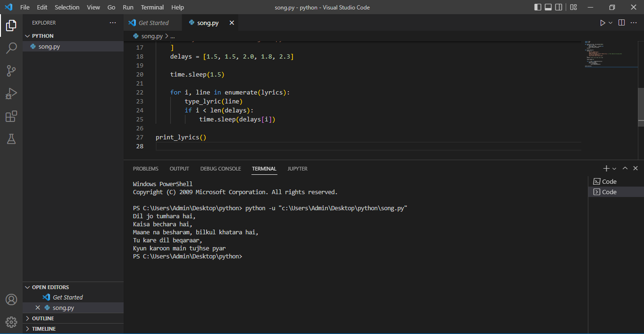Viewport: 644px width, 334px height.
Task: Open the Testing view
Action: pyautogui.click(x=11, y=139)
